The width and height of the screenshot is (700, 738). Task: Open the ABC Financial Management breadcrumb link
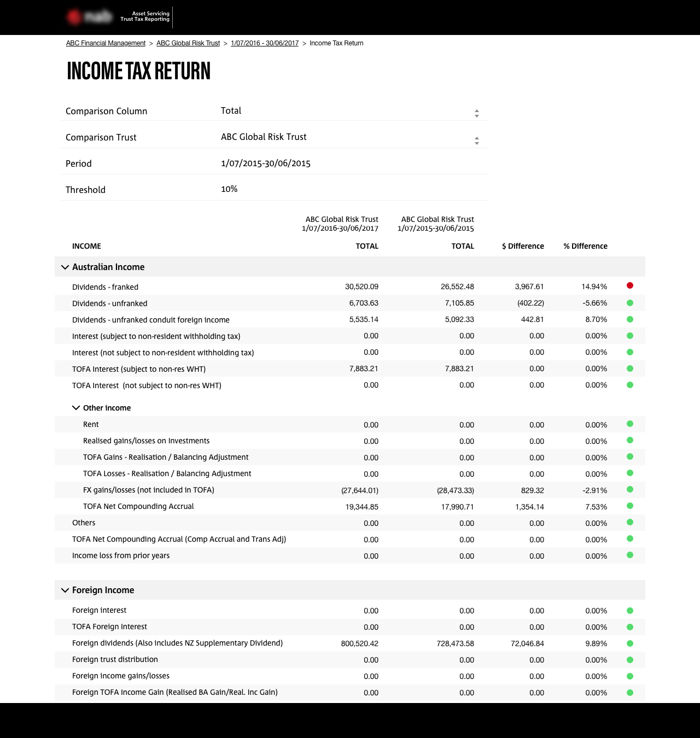pyautogui.click(x=106, y=43)
